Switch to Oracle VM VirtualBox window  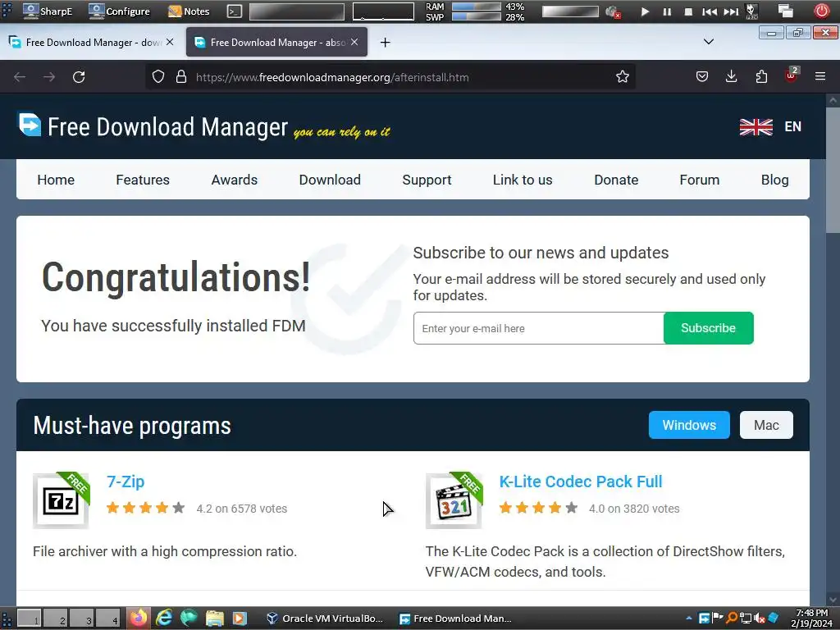(x=325, y=619)
